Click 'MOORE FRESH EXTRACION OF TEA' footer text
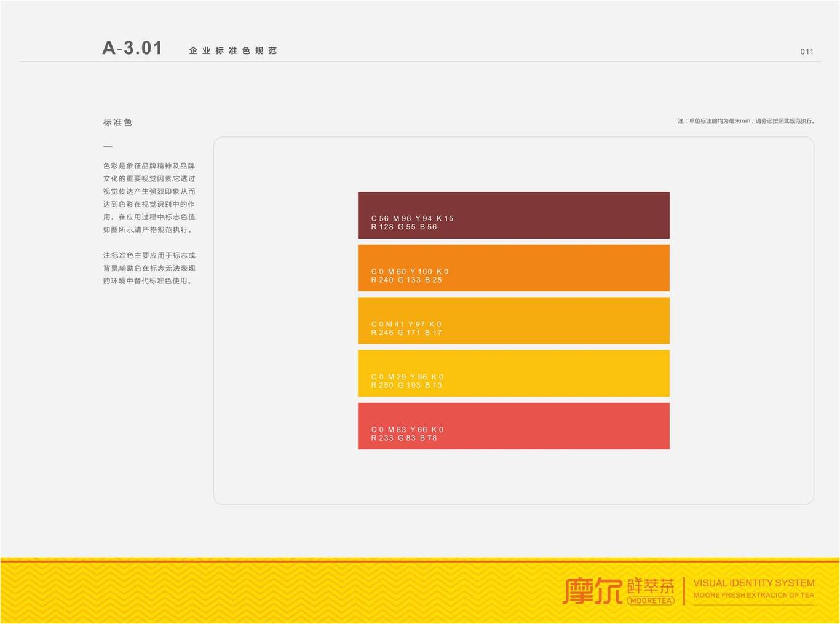 [754, 595]
